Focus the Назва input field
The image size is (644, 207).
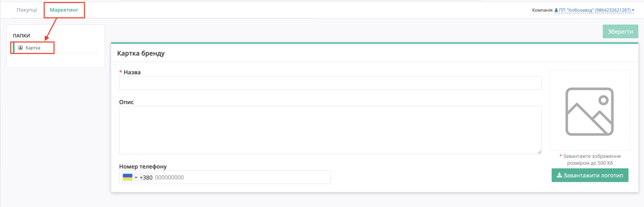[330, 83]
